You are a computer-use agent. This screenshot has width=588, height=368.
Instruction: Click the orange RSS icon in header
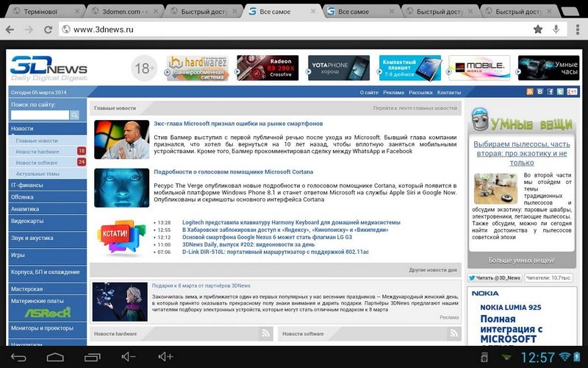529,91
